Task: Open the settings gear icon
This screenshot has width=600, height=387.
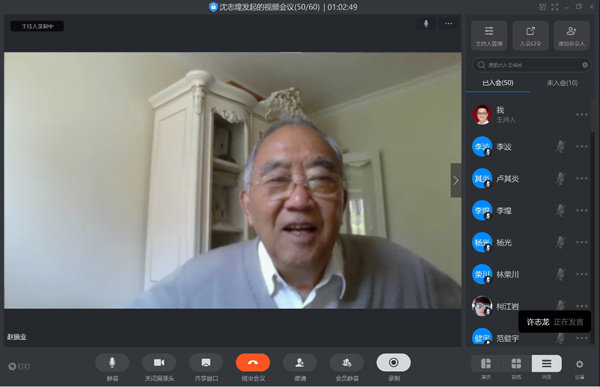Action: (579, 364)
